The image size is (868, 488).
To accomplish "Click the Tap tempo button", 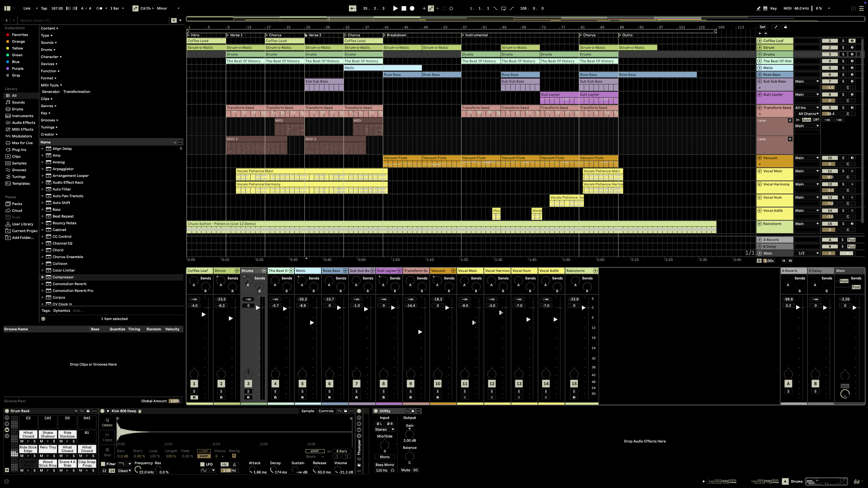I will click(x=44, y=8).
